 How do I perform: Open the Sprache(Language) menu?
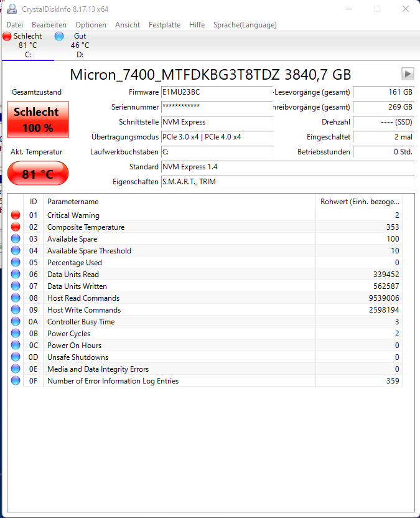[x=245, y=25]
